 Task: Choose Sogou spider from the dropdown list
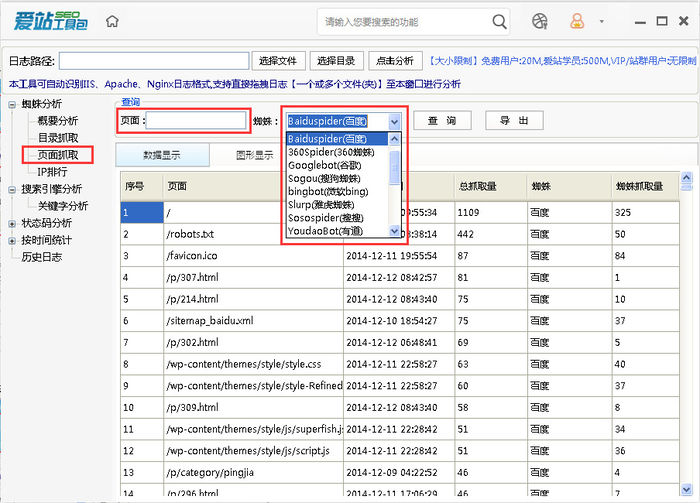337,179
